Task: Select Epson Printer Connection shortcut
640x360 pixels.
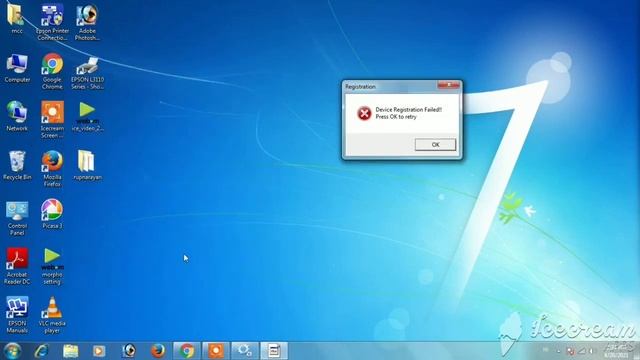Action: pyautogui.click(x=52, y=22)
